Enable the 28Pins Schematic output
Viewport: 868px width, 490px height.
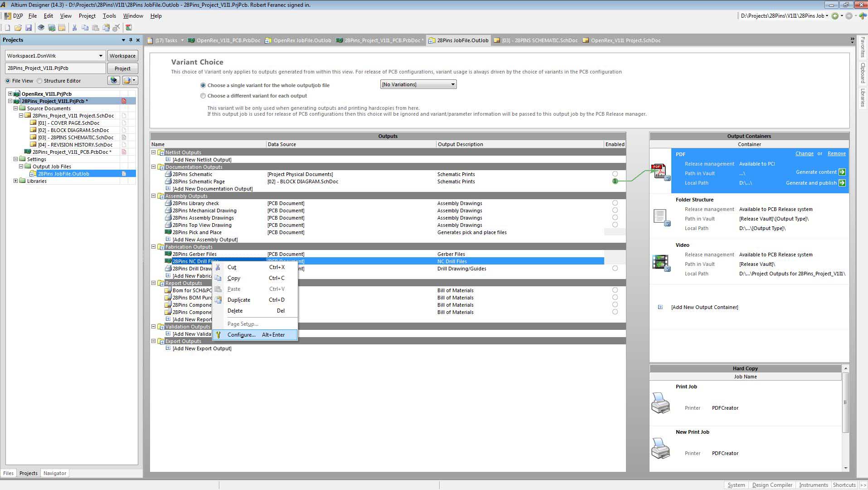click(x=615, y=174)
